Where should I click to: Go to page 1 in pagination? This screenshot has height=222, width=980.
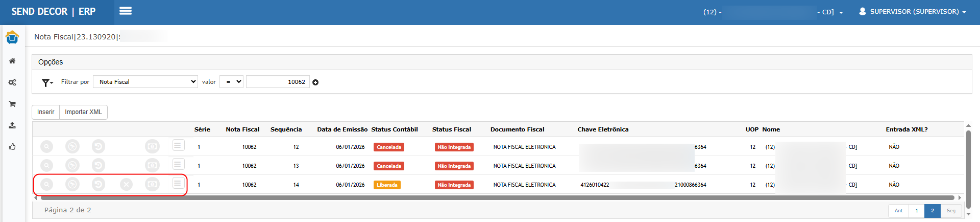[x=917, y=211]
